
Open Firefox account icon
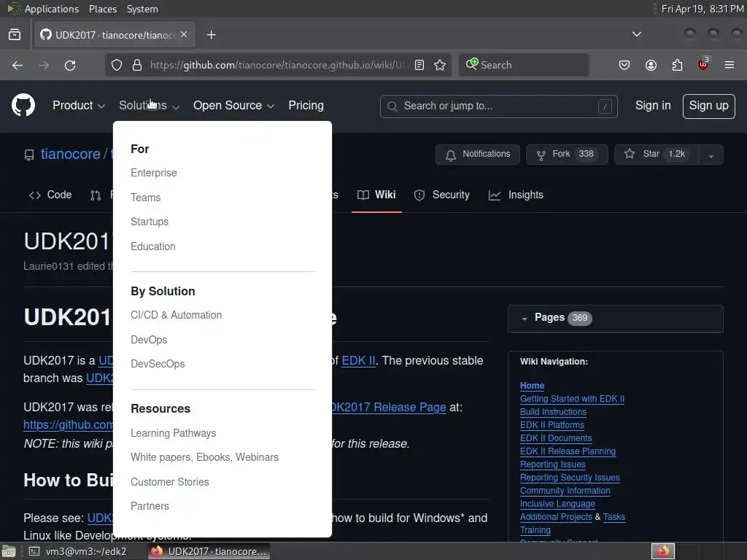651,65
